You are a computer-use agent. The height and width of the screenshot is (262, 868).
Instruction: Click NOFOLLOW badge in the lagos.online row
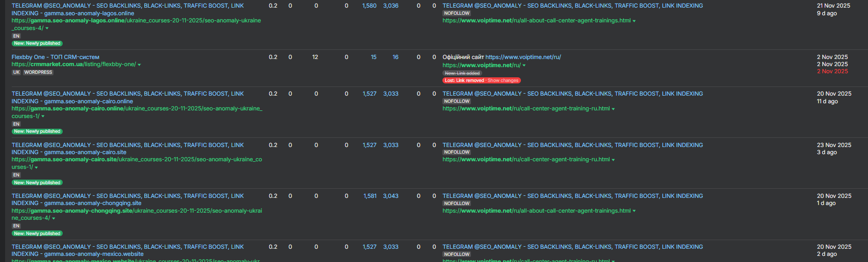tap(457, 13)
